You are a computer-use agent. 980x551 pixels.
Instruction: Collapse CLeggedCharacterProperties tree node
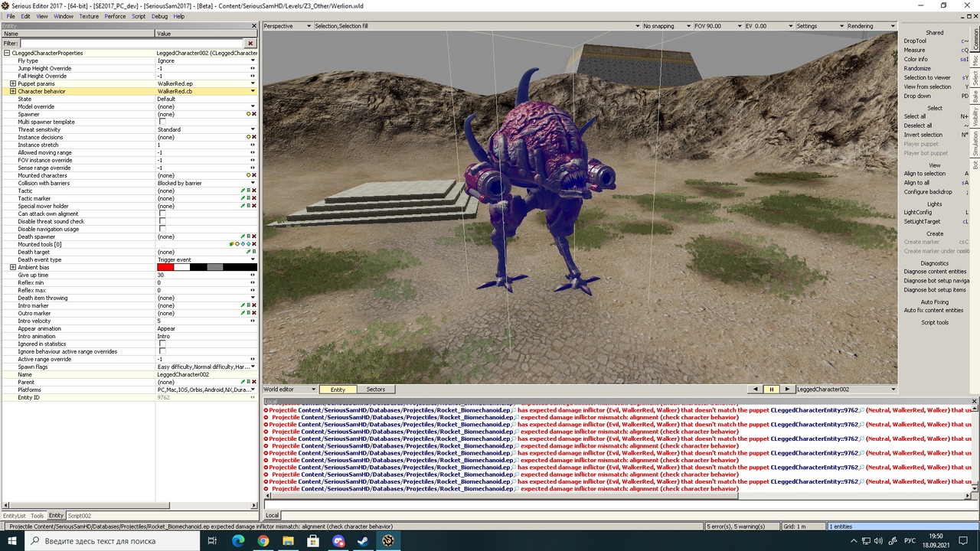[x=7, y=53]
